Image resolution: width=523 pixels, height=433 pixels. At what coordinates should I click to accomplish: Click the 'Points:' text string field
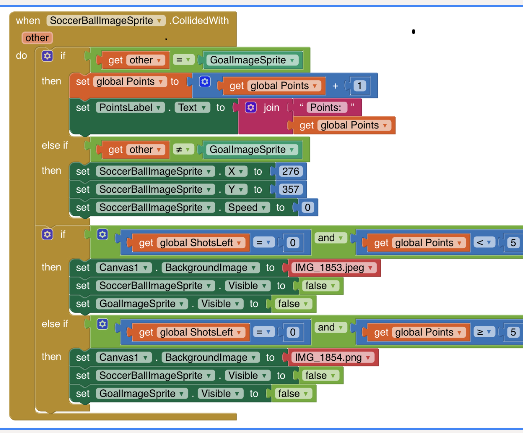coord(326,107)
